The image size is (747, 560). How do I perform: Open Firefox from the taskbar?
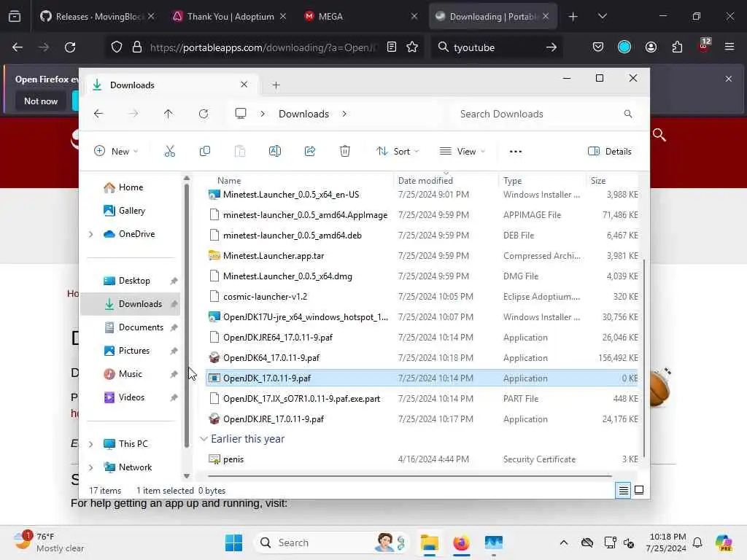461,542
